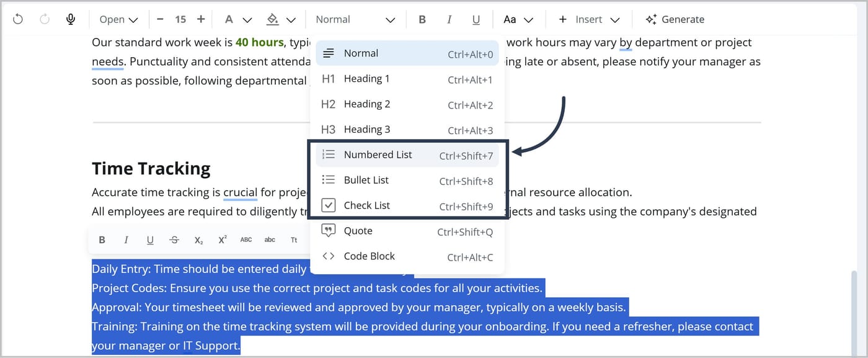
Task: Apply title case Tt from floating toolbar
Action: [294, 240]
